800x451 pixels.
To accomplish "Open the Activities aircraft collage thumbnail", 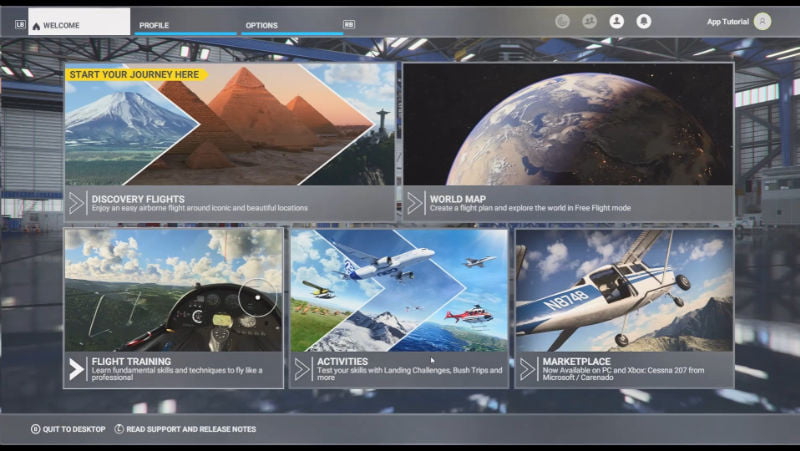I will coord(399,290).
